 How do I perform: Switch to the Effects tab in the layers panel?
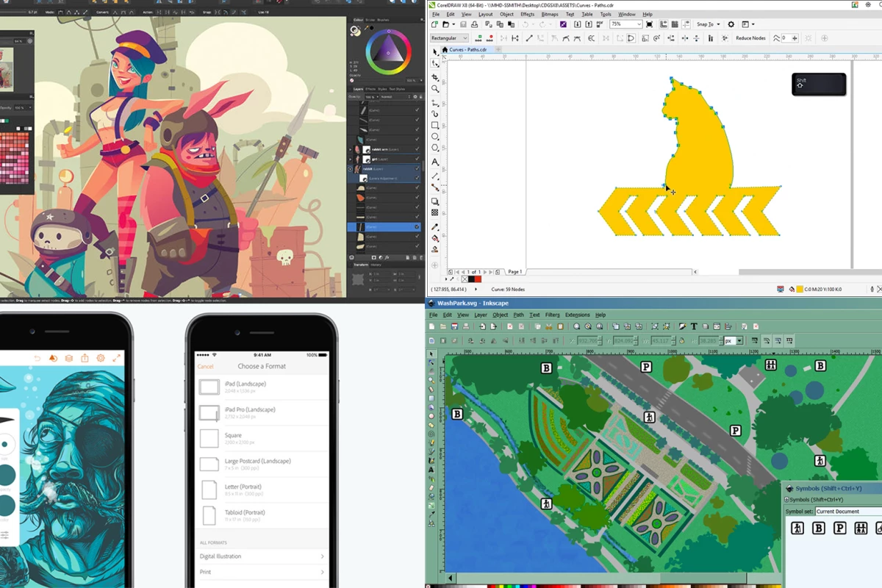370,89
